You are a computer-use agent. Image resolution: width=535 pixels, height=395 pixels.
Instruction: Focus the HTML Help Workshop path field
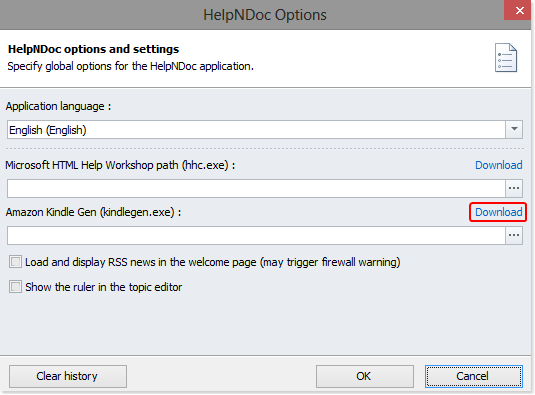(x=256, y=189)
